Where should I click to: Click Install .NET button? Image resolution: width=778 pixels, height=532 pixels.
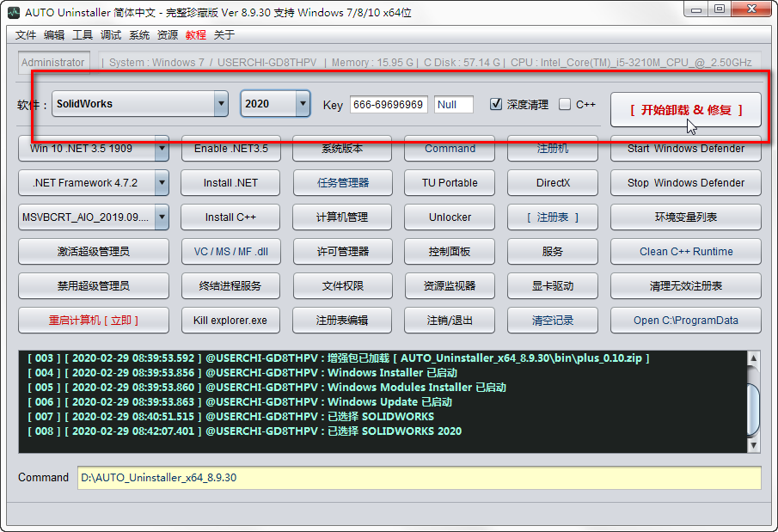(x=230, y=182)
